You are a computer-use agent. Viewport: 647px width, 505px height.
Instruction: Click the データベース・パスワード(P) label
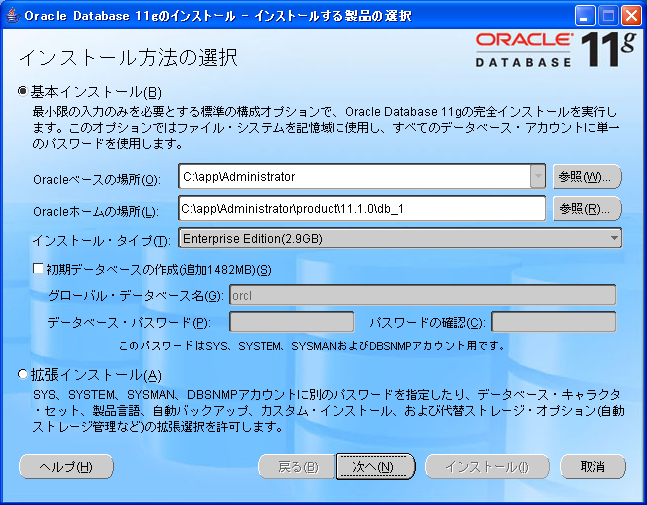[x=129, y=322]
